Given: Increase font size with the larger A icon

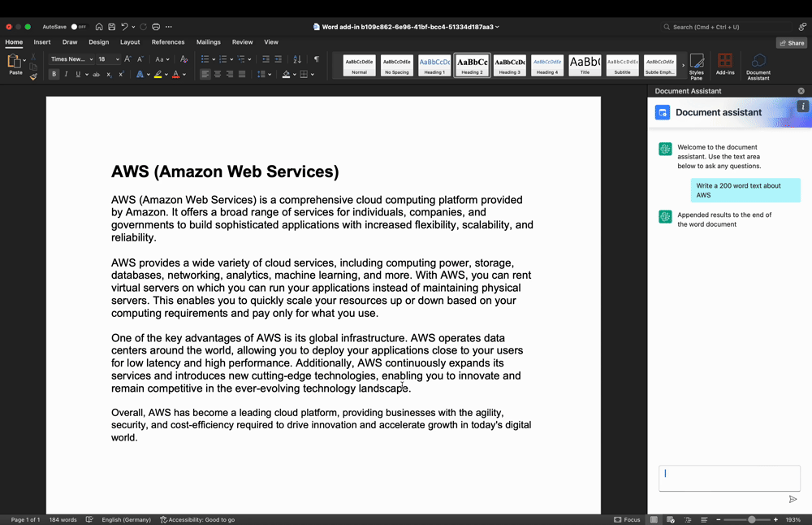Looking at the screenshot, I should click(x=128, y=59).
